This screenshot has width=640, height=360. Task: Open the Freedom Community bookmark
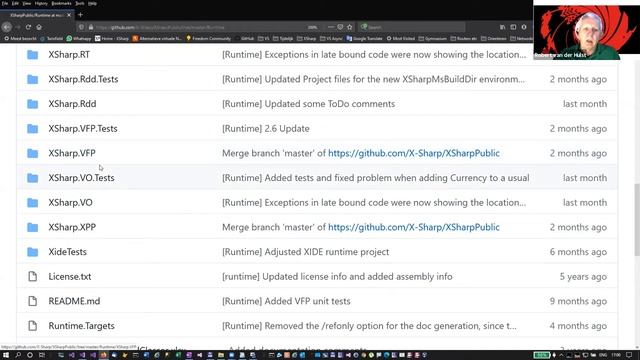coord(209,38)
